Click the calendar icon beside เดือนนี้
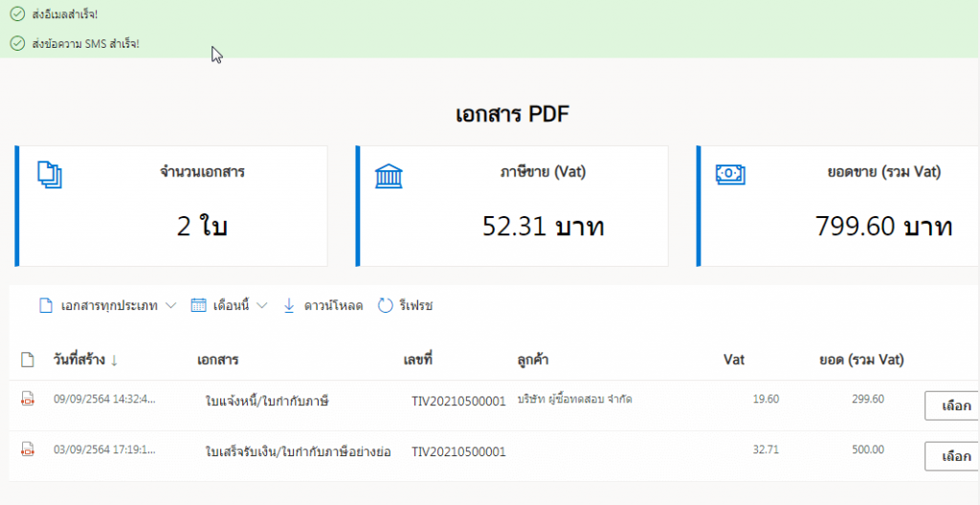The image size is (980, 505). click(198, 306)
